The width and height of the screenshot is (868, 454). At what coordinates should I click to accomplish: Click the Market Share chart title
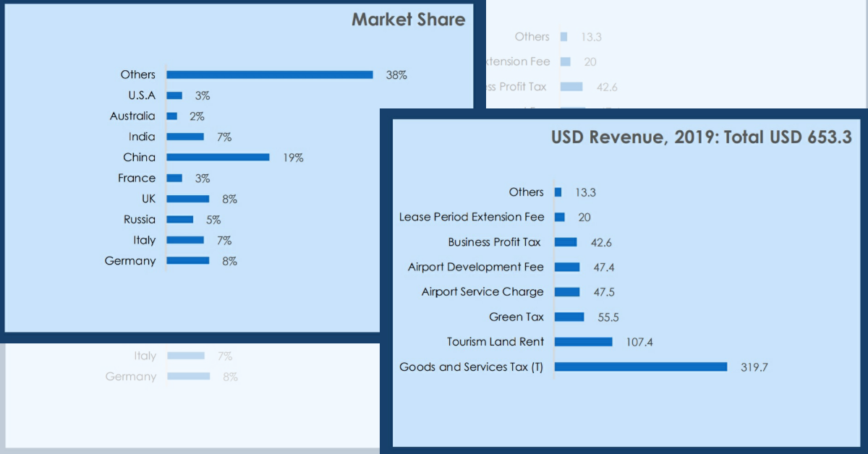408,20
